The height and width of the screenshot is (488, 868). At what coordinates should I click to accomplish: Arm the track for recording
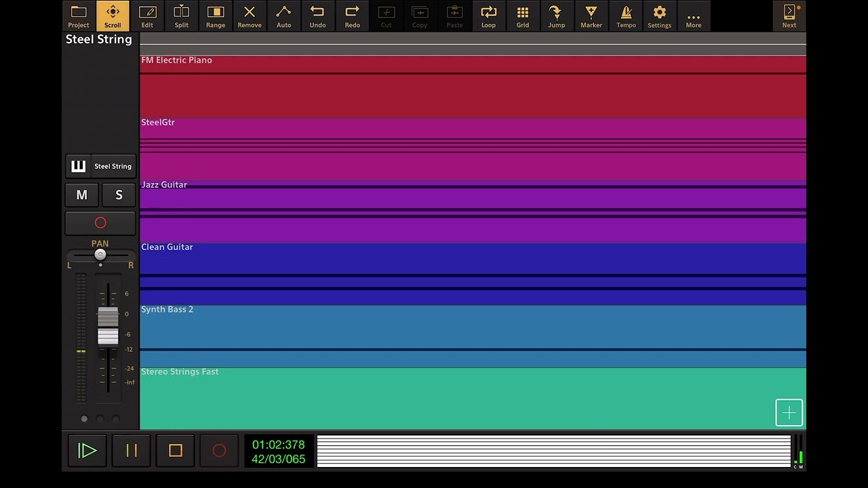100,223
